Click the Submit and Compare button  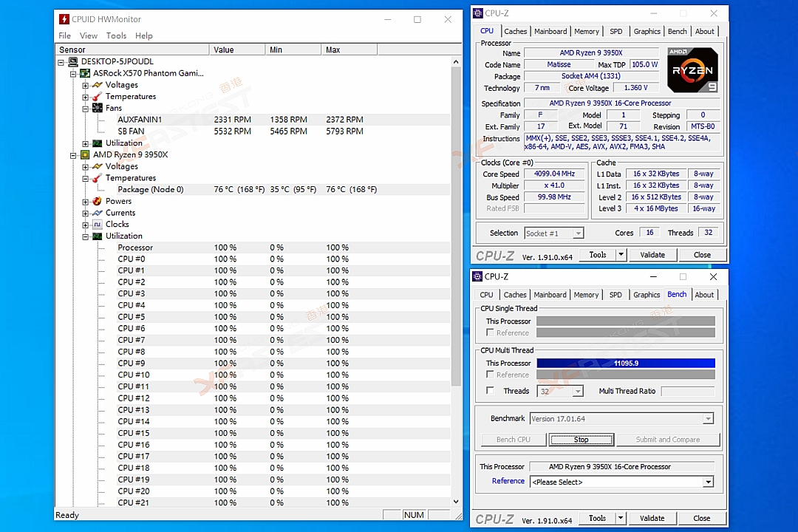pos(668,440)
